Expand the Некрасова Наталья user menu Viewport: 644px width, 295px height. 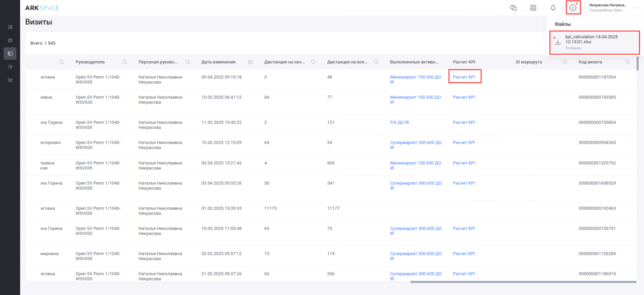tap(634, 8)
